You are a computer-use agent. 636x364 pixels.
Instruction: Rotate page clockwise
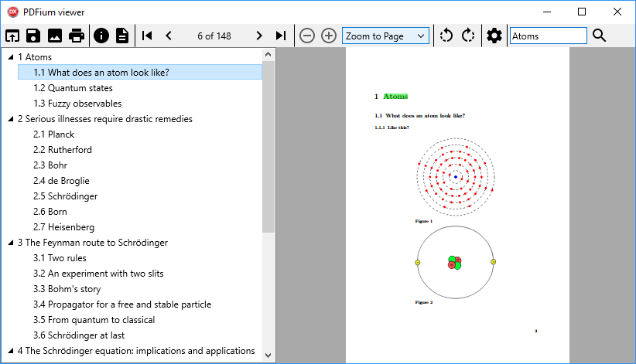click(467, 36)
